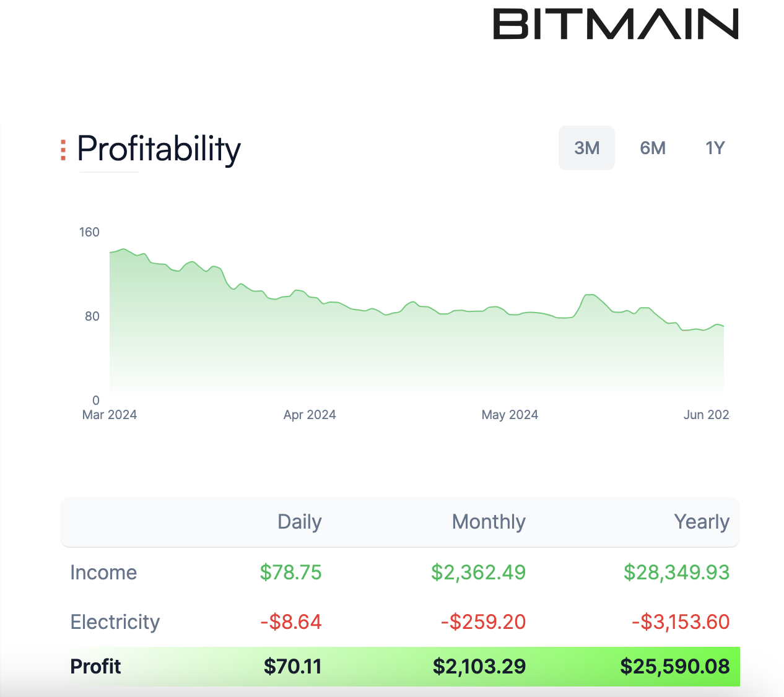Select the 1Y time range
The height and width of the screenshot is (697, 784).
[715, 148]
